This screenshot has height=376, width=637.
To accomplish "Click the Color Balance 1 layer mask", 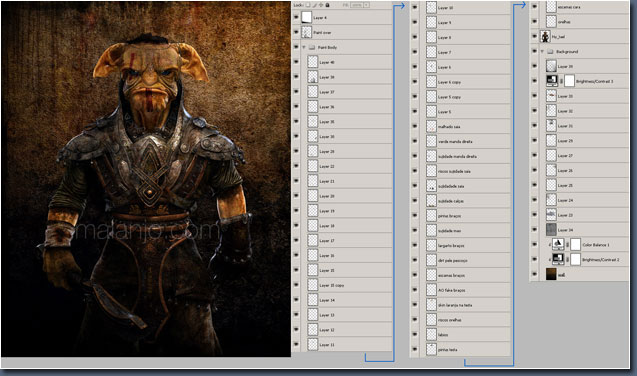I will point(575,244).
